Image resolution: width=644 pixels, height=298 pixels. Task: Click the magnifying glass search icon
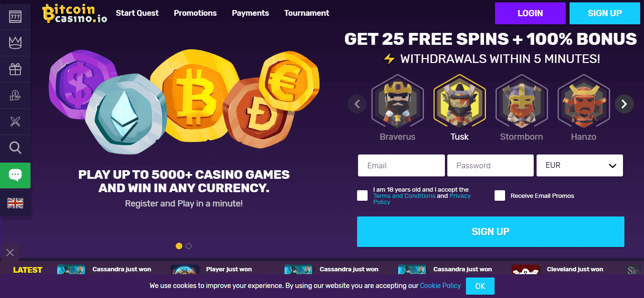[15, 148]
